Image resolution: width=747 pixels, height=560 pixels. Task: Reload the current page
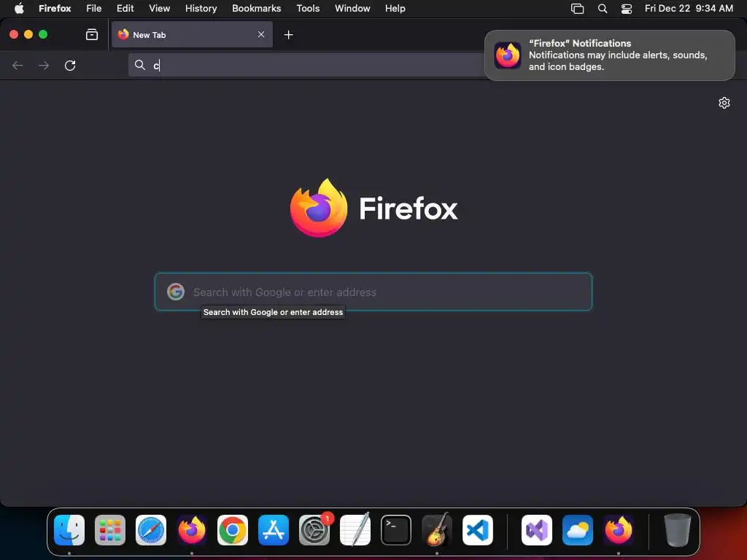(x=70, y=65)
